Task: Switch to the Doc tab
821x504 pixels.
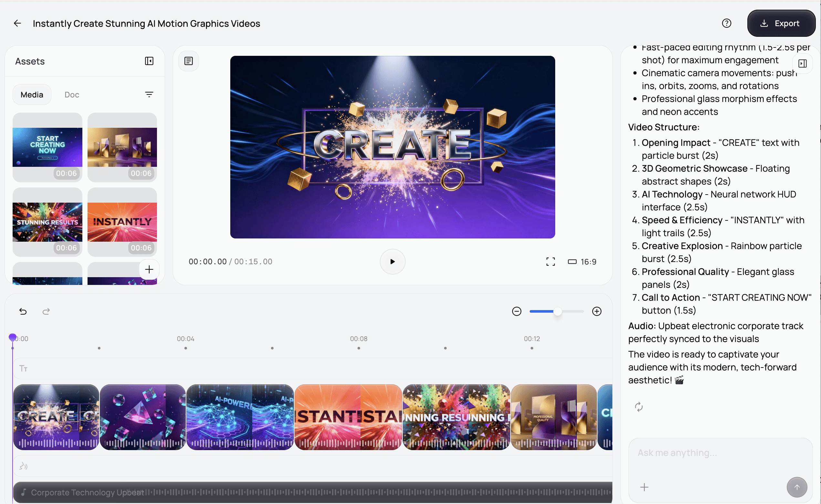Action: pos(72,95)
